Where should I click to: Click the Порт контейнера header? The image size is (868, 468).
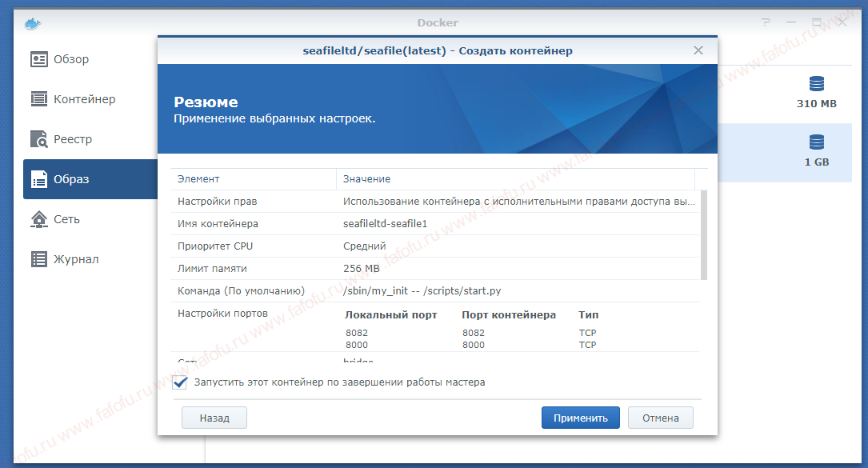509,314
